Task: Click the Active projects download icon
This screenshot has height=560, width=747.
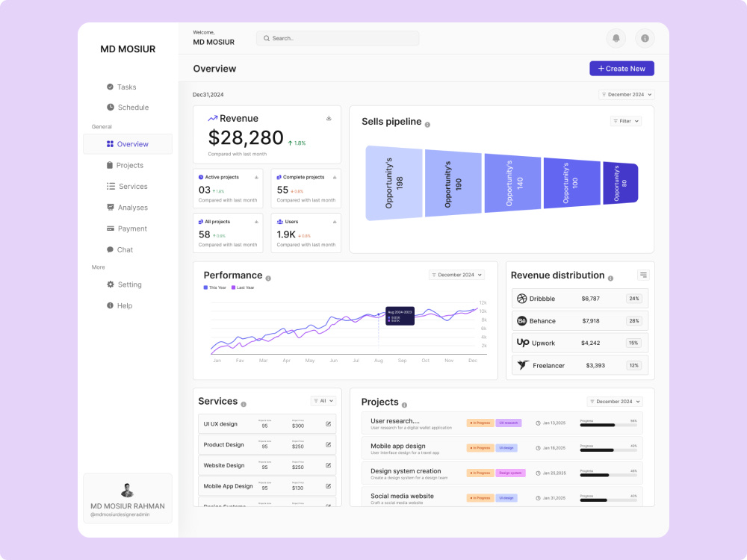Action: [256, 177]
